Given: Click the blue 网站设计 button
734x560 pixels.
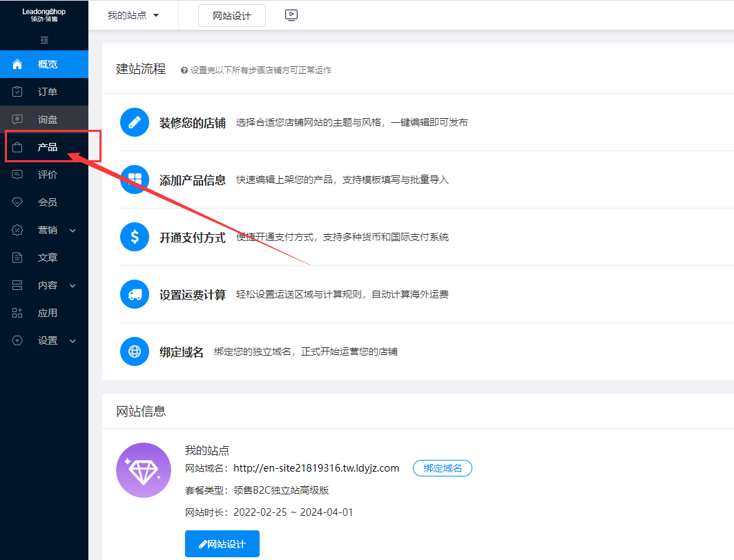Looking at the screenshot, I should tap(222, 543).
